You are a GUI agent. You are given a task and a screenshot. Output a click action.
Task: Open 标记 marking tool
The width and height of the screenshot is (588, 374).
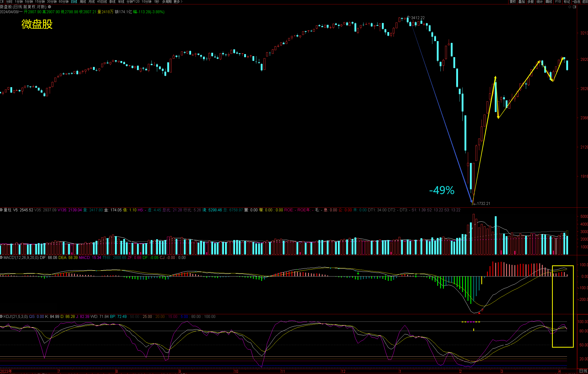coord(567,2)
